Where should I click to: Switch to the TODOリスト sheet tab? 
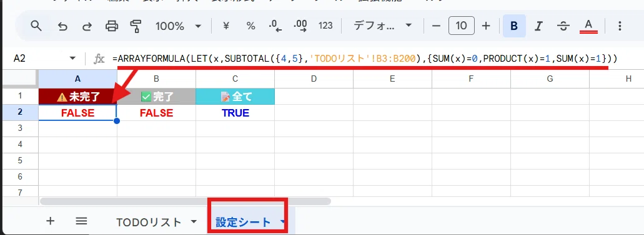tap(149, 223)
